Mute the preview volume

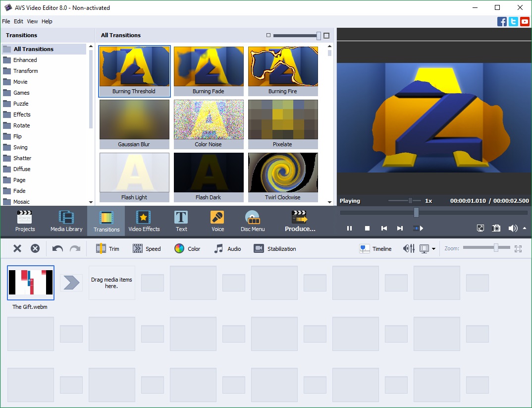[513, 228]
